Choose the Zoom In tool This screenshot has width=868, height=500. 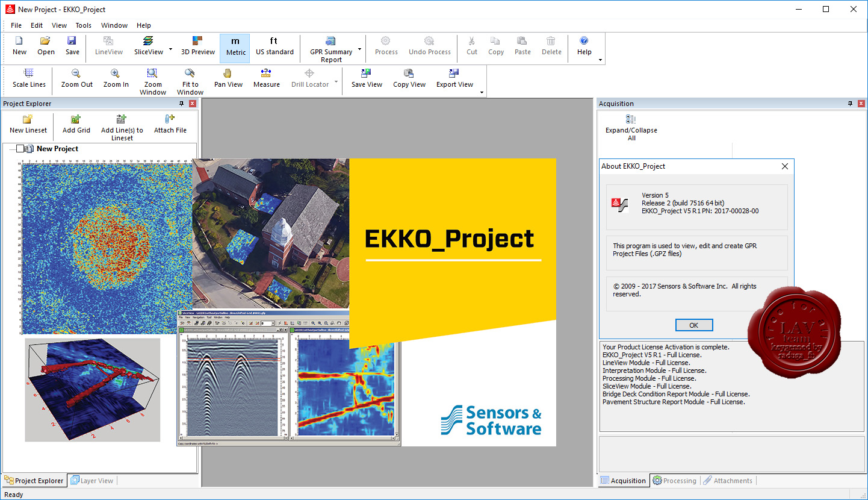[116, 78]
